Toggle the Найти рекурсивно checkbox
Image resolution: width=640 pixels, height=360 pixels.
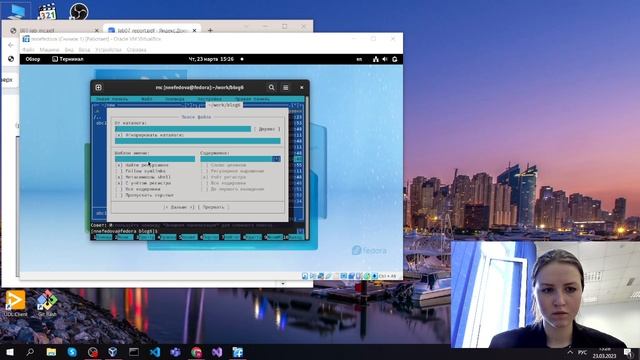pyautogui.click(x=119, y=165)
